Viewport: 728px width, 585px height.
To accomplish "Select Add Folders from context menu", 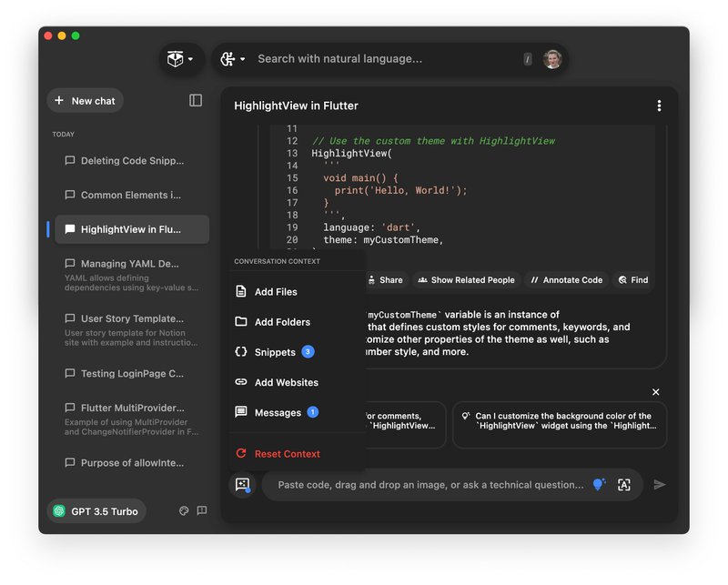I will (298, 322).
